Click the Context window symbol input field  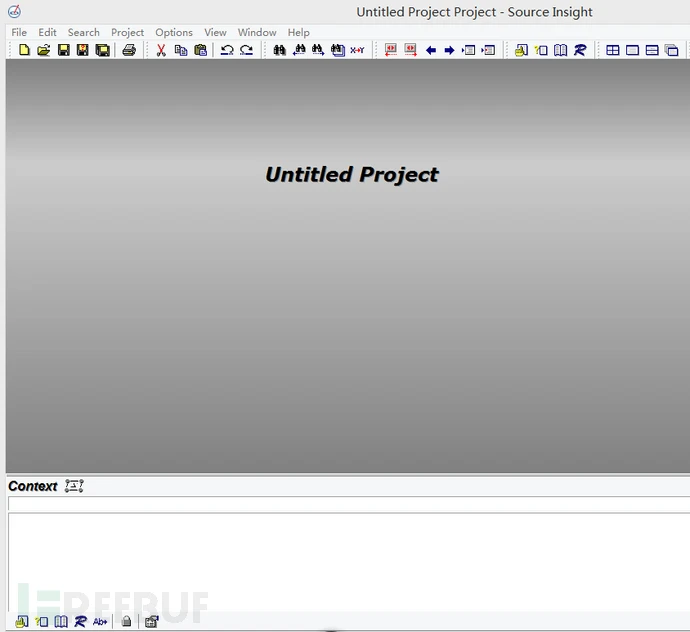[349, 504]
